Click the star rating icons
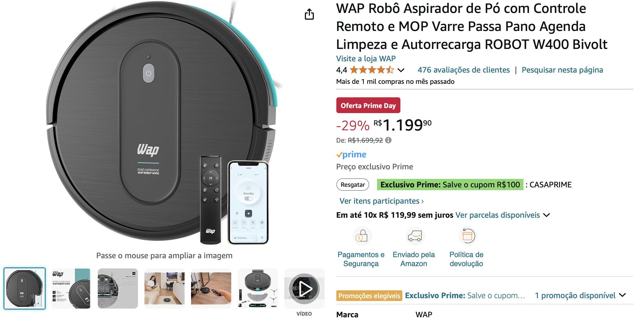This screenshot has width=644, height=319. 372,70
